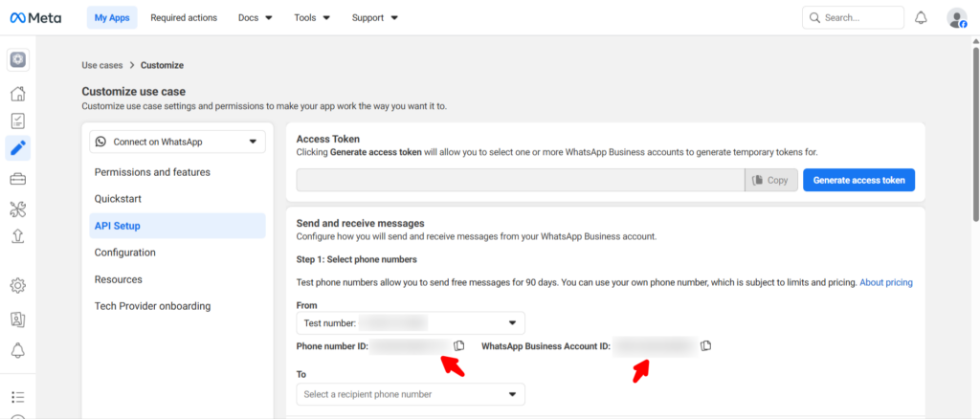The height and width of the screenshot is (419, 980).
Task: Click the wrench tools icon in sidebar
Action: pyautogui.click(x=17, y=209)
